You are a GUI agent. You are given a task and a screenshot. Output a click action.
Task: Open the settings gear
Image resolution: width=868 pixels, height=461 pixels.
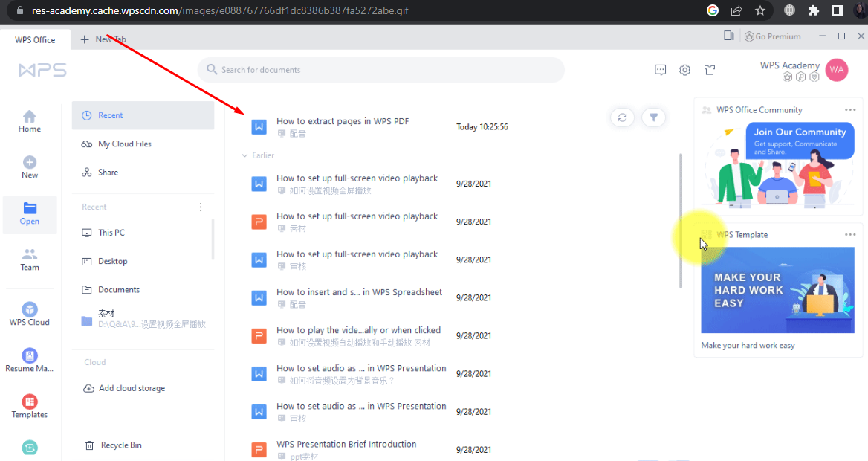tap(684, 69)
